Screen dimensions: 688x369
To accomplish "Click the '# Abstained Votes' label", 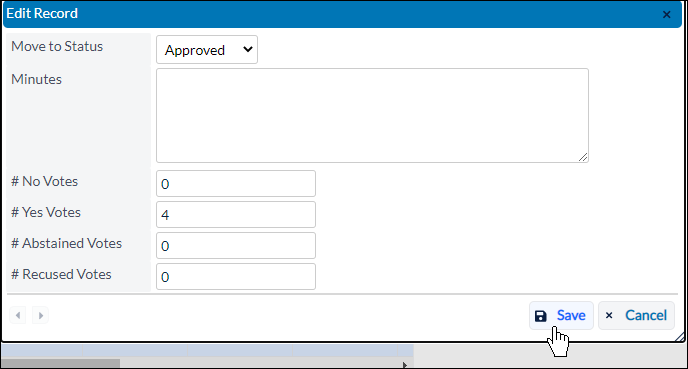I will pyautogui.click(x=67, y=243).
